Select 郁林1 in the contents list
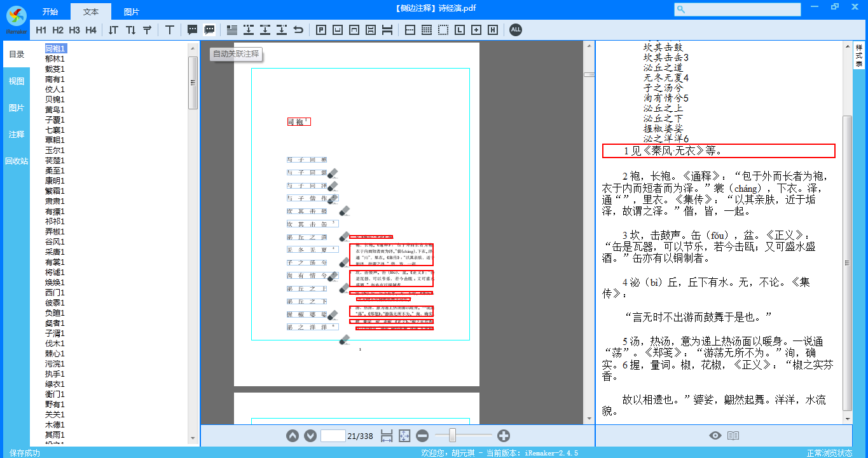868x458 pixels. tap(55, 59)
